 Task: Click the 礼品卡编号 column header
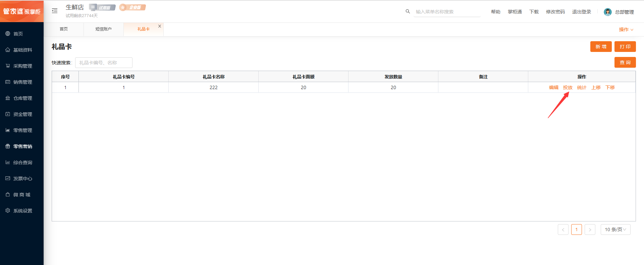point(124,77)
